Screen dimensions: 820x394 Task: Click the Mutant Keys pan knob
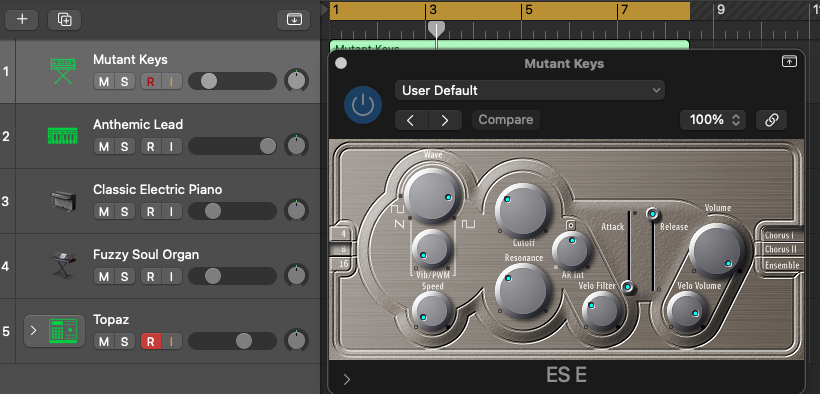296,81
